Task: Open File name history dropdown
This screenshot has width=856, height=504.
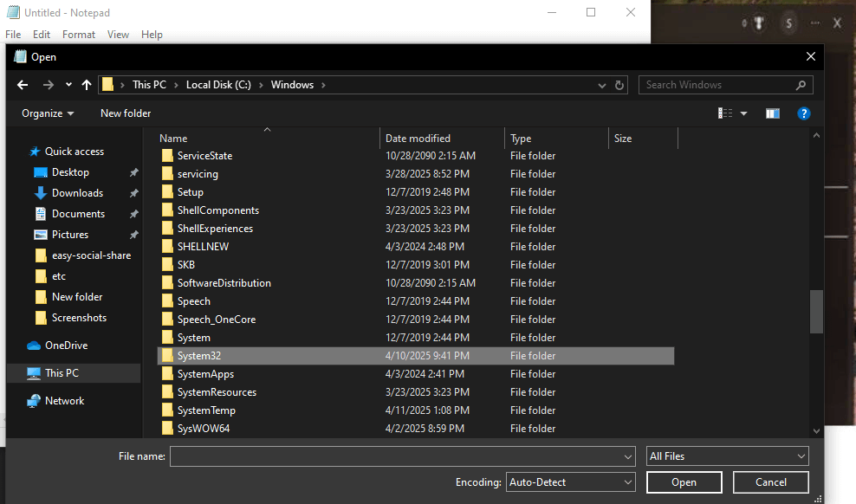Action: pos(628,456)
